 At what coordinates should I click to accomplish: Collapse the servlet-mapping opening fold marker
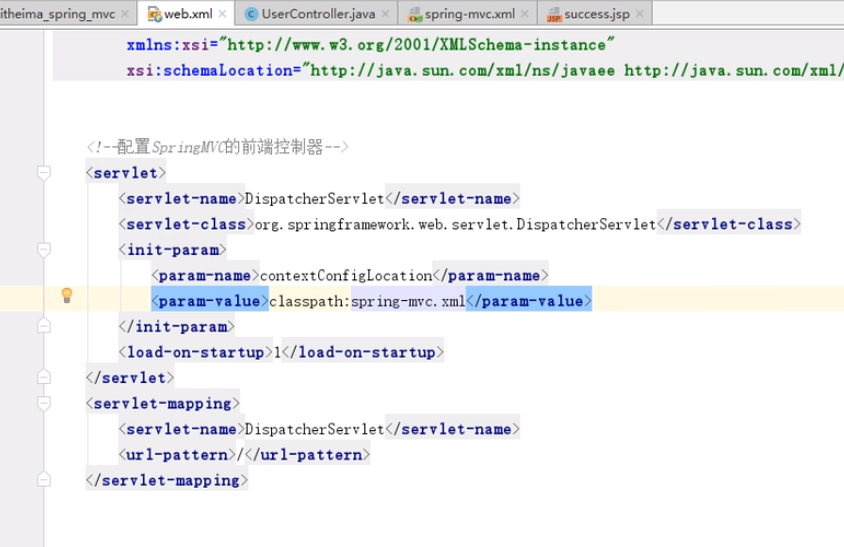44,403
